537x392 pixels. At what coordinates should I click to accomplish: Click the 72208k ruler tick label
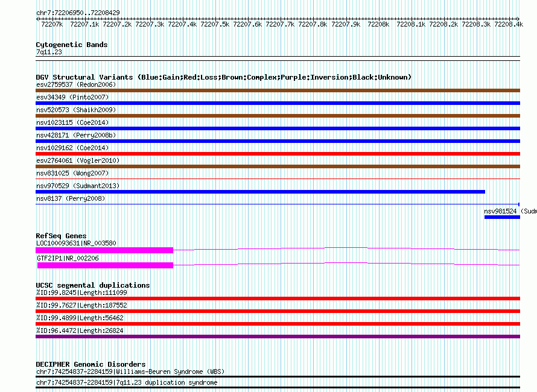pos(378,24)
